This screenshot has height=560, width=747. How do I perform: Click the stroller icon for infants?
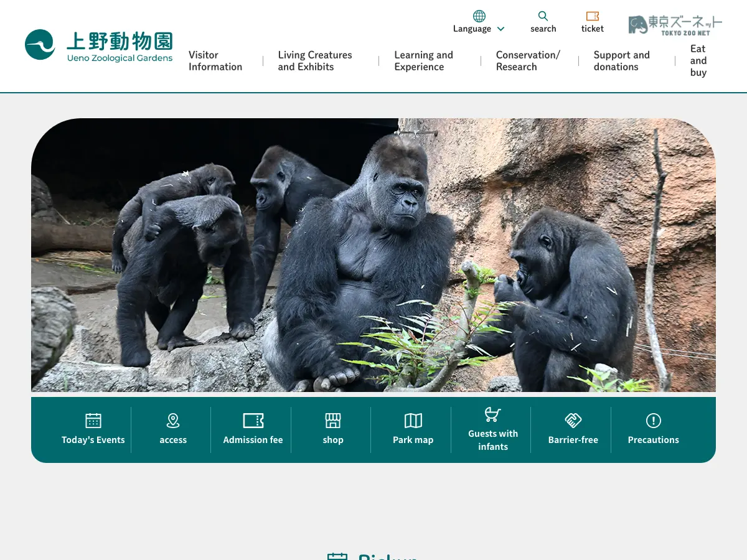[493, 414]
